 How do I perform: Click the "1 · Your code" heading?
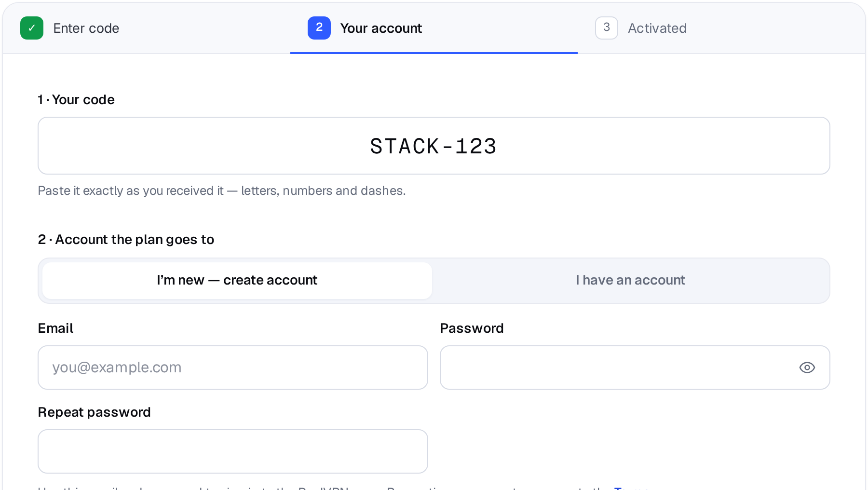(x=76, y=99)
